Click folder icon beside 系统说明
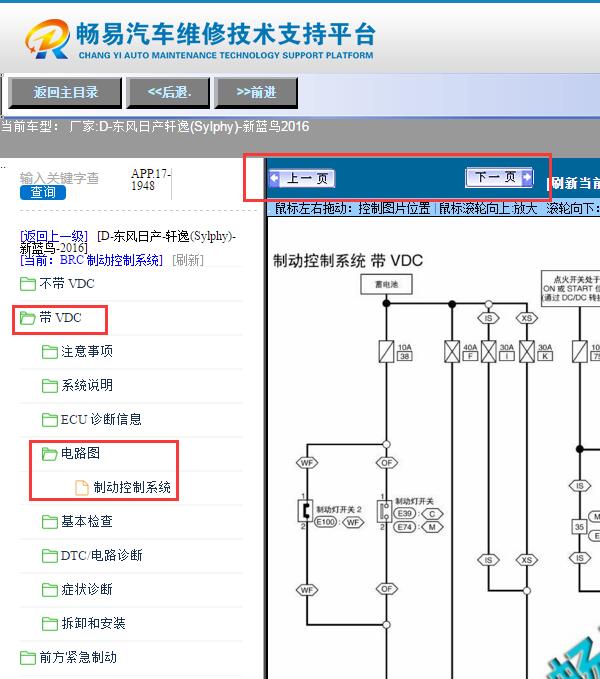 coord(49,386)
